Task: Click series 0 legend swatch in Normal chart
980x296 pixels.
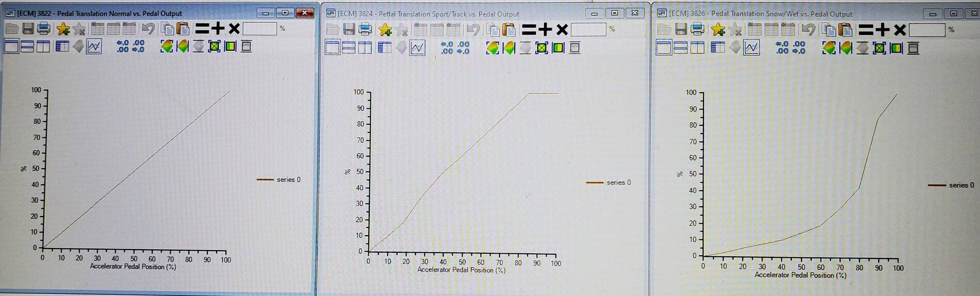Action: [x=265, y=179]
